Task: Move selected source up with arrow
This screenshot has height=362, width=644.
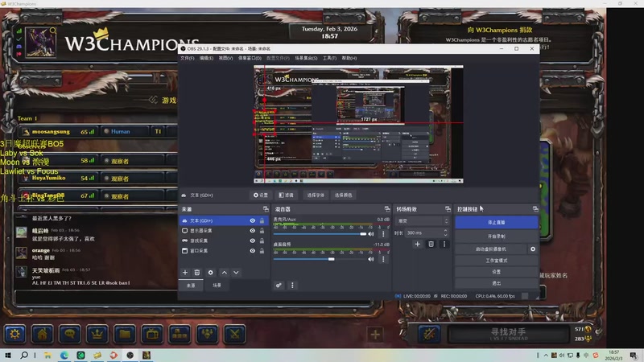Action: [225, 273]
